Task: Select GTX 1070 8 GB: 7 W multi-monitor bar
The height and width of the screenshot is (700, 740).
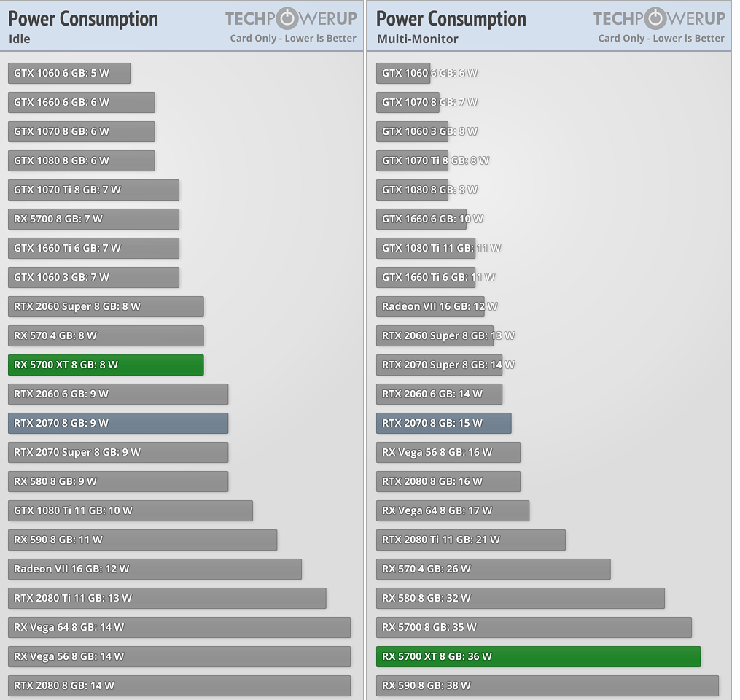Action: (x=408, y=102)
